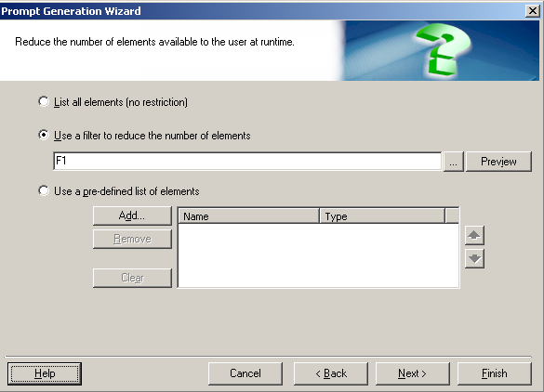Click the move down arrow icon
544x392 pixels.
474,258
